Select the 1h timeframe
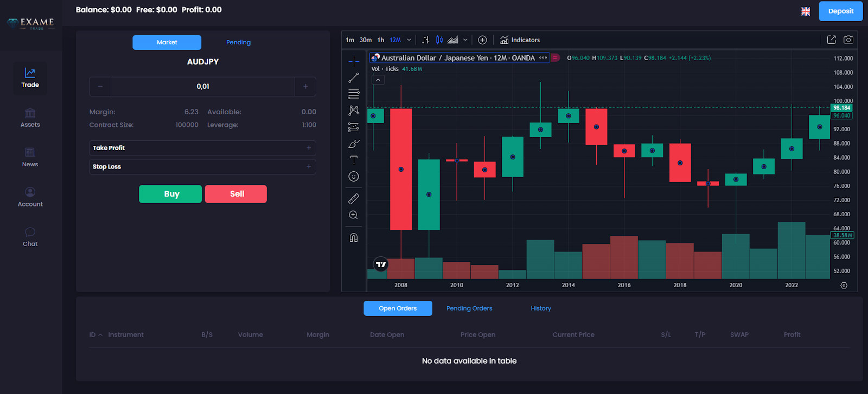Image resolution: width=868 pixels, height=394 pixels. point(381,40)
